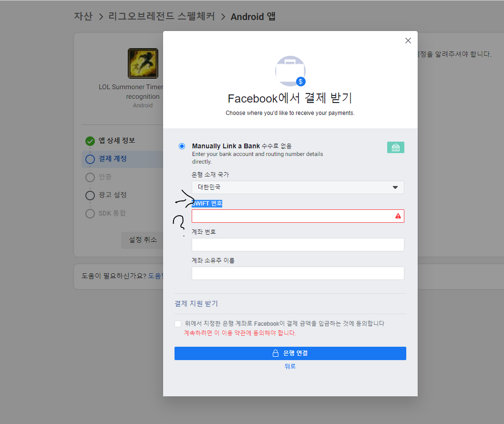Click the Facebook에서 결제 받기 heading

(x=290, y=98)
